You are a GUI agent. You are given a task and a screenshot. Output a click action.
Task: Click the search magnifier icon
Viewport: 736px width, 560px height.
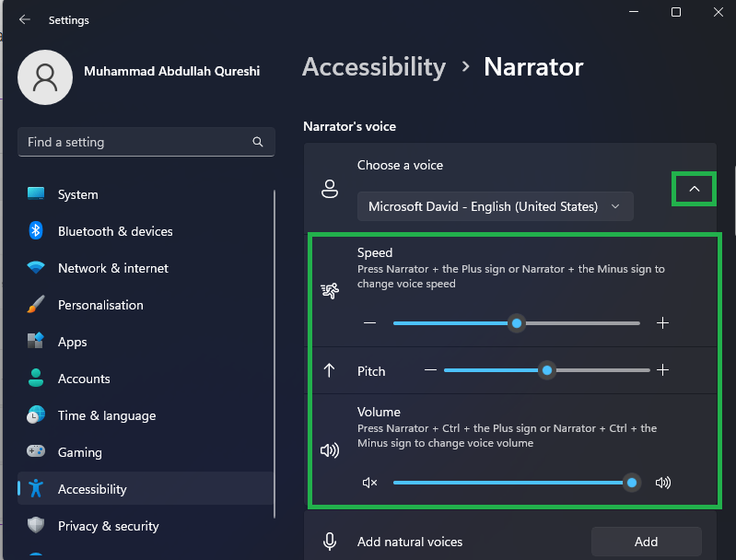(x=258, y=142)
